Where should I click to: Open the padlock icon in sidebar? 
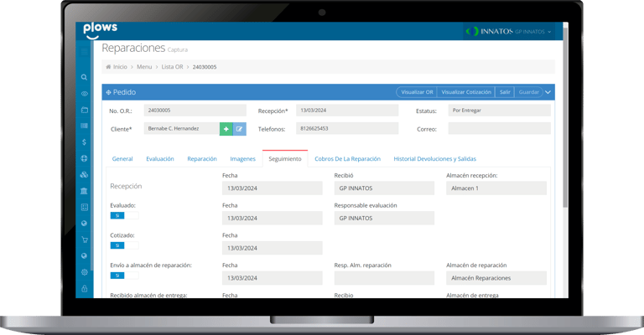tap(84, 289)
